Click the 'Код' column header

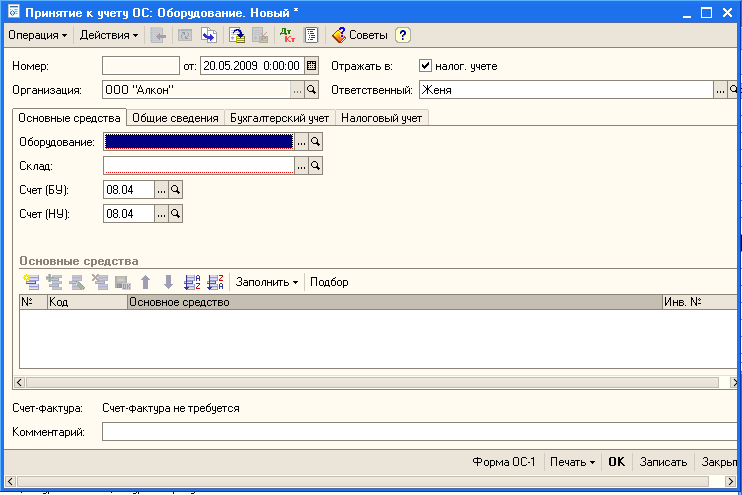(87, 302)
